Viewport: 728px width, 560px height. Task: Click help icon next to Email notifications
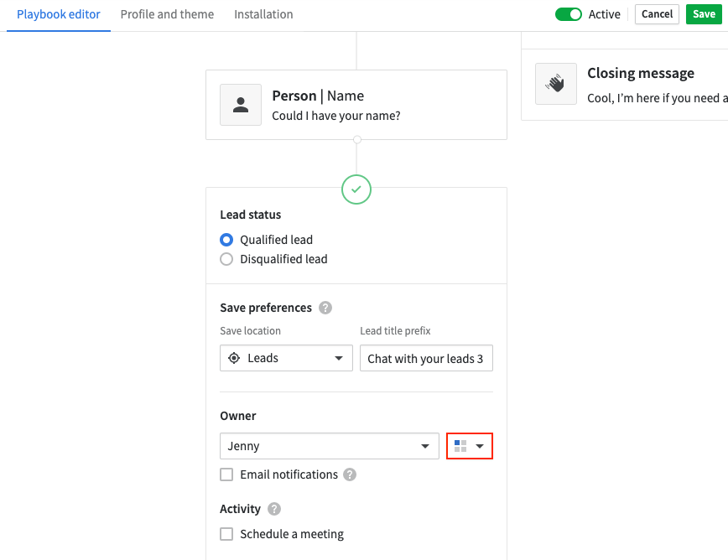click(350, 474)
